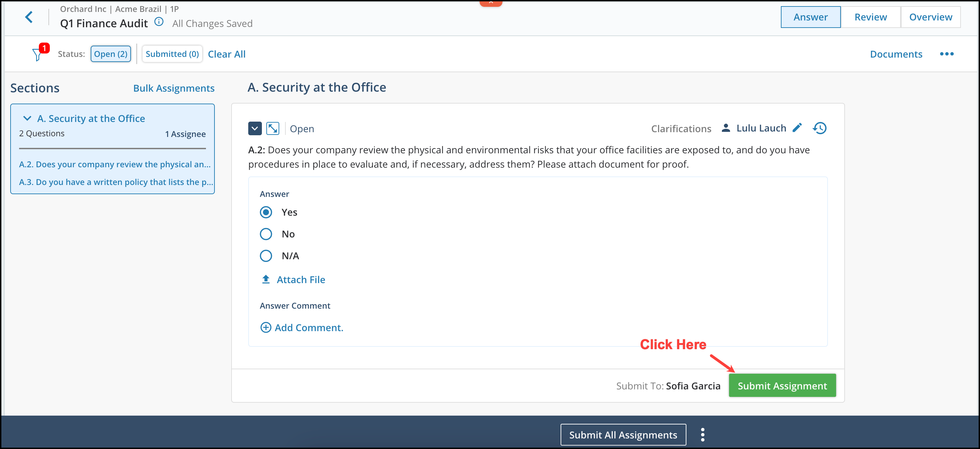
Task: Switch to the Overview tab
Action: point(931,17)
